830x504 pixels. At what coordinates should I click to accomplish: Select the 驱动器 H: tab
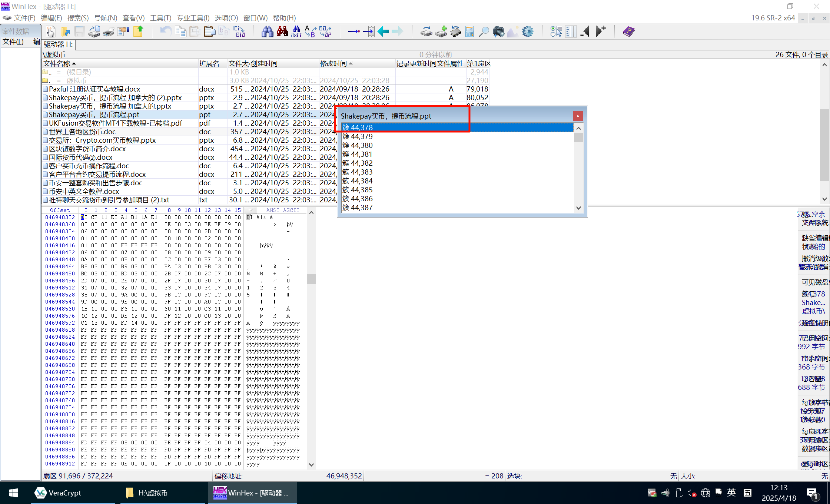click(59, 44)
